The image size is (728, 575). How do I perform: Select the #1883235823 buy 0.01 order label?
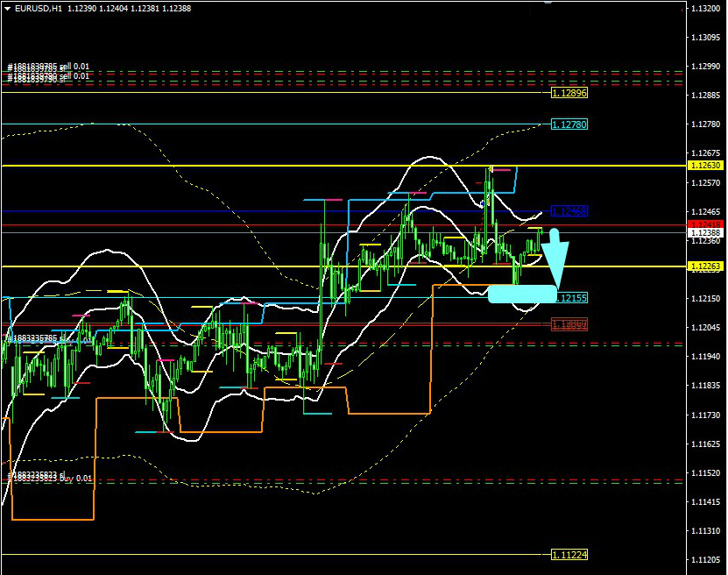(49, 479)
